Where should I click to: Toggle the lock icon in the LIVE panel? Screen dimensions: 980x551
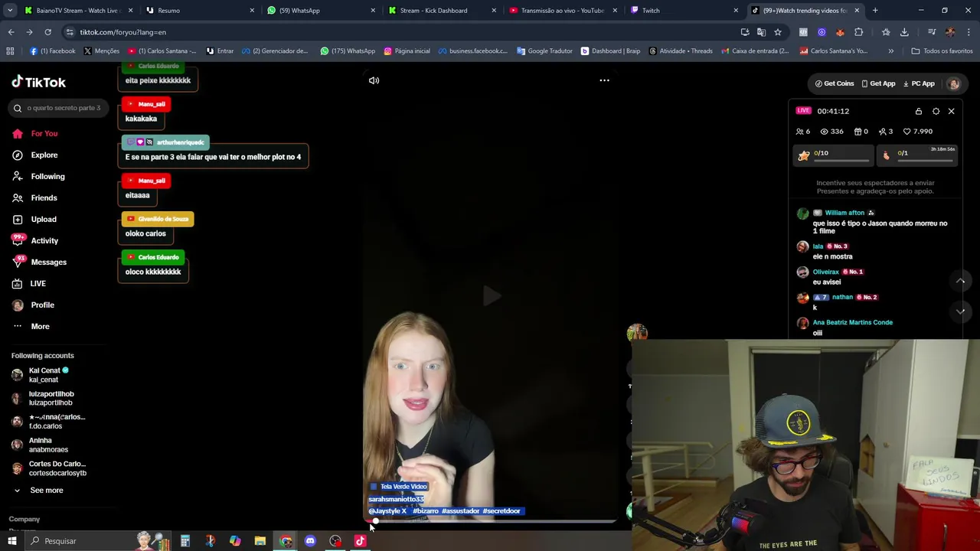click(x=919, y=111)
